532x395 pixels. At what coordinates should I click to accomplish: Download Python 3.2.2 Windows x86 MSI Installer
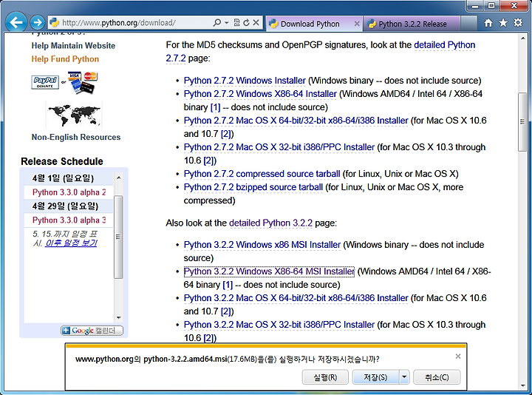click(x=262, y=245)
